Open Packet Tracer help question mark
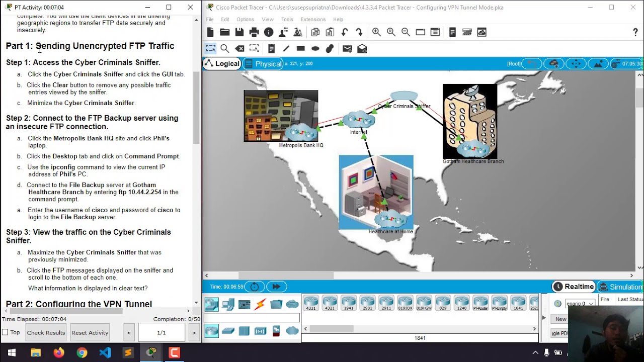Image resolution: width=644 pixels, height=362 pixels. tap(635, 32)
